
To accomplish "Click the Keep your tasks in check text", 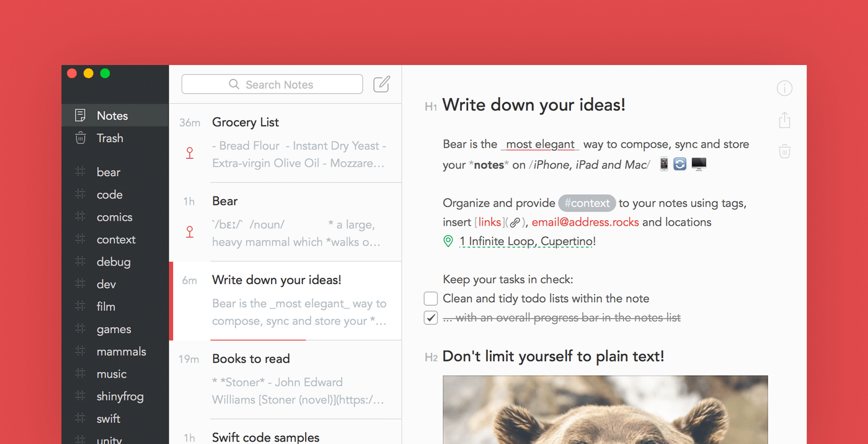I will 508,280.
